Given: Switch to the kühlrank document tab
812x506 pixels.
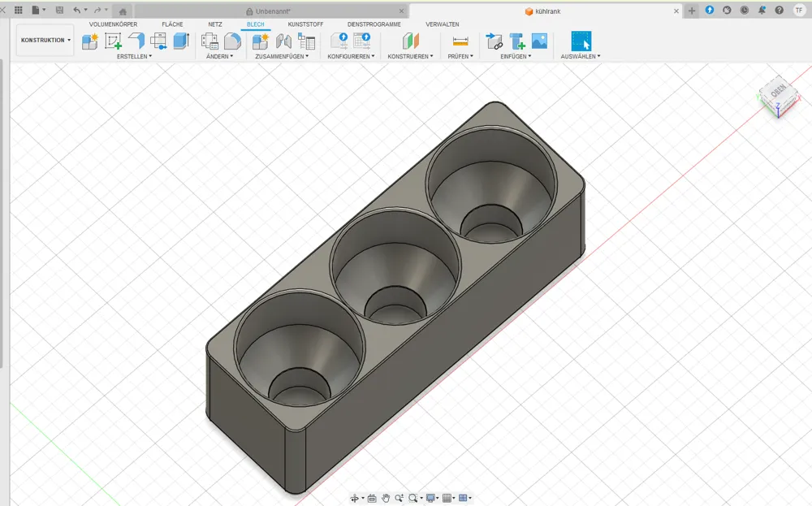Looking at the screenshot, I should (x=546, y=11).
